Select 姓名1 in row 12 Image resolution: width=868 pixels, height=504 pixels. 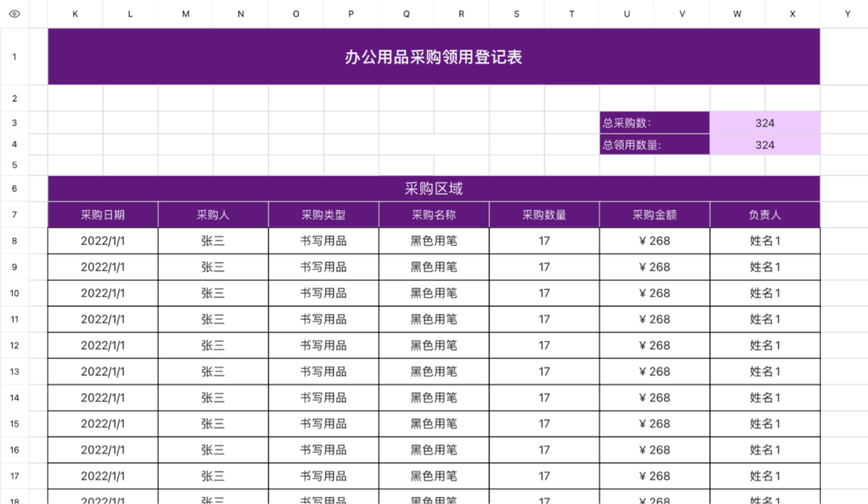pyautogui.click(x=765, y=345)
